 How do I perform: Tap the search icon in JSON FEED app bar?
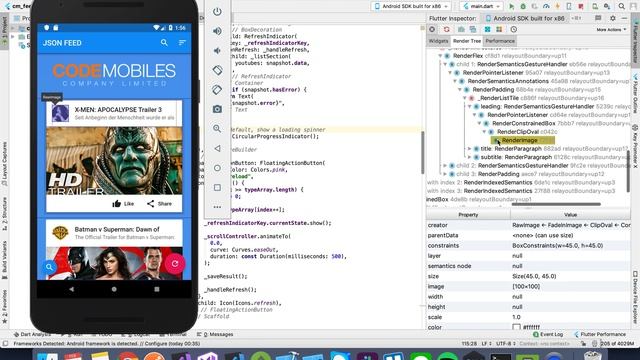(x=164, y=42)
